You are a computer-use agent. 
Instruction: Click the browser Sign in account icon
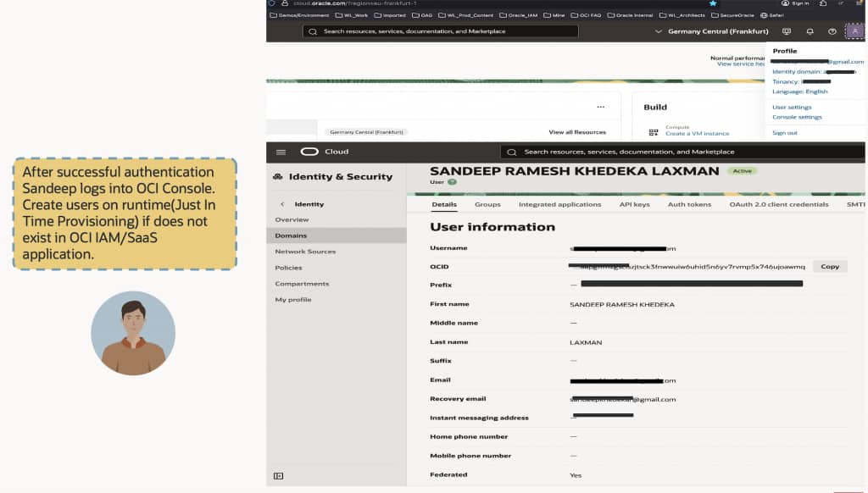795,3
